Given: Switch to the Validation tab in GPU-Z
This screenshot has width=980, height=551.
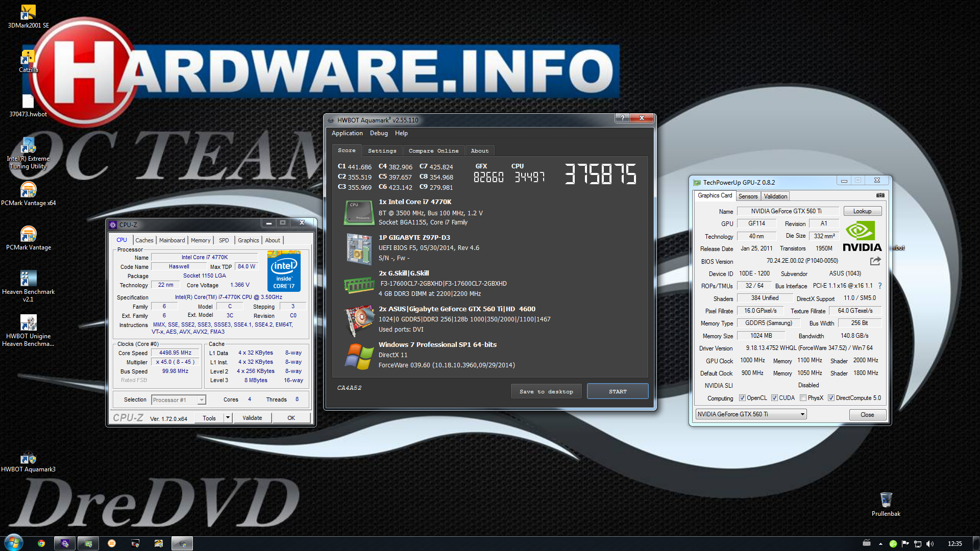Looking at the screenshot, I should pos(775,196).
